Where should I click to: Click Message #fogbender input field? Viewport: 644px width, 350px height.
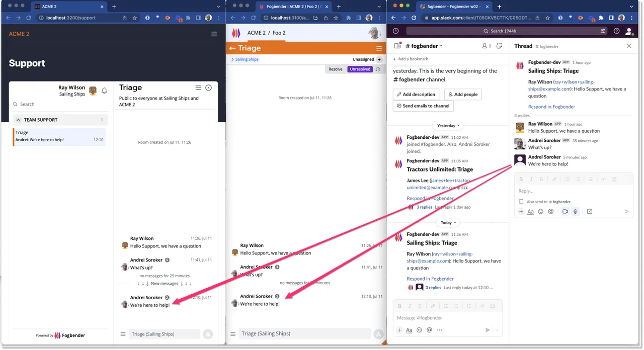tap(447, 318)
